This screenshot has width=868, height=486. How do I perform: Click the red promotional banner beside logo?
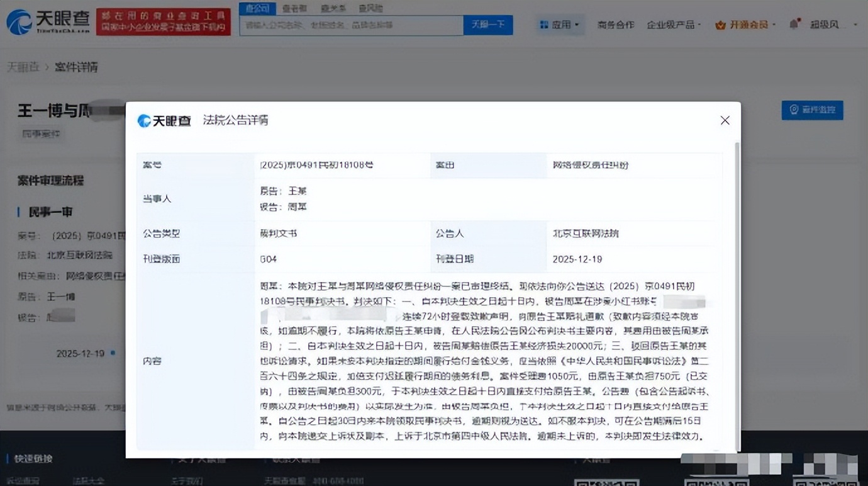coord(163,22)
